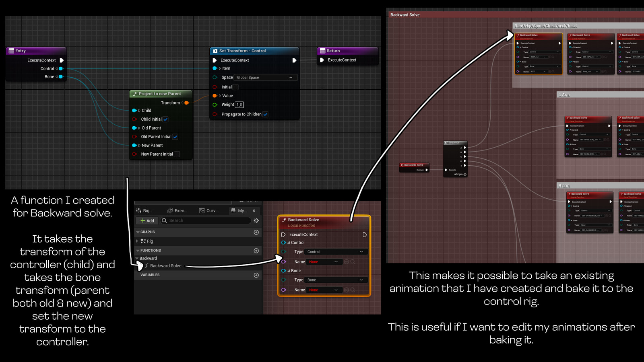Click the Rig graph icon
The image size is (644, 362).
click(x=143, y=241)
